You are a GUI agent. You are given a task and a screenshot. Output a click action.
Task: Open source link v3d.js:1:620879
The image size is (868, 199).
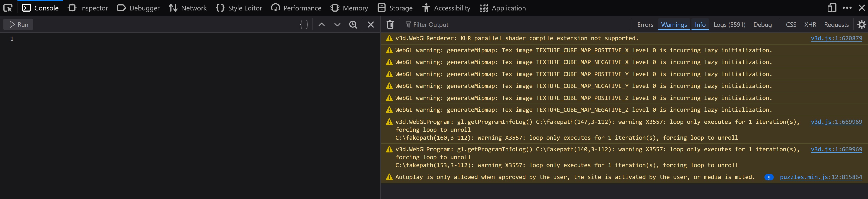point(836,38)
